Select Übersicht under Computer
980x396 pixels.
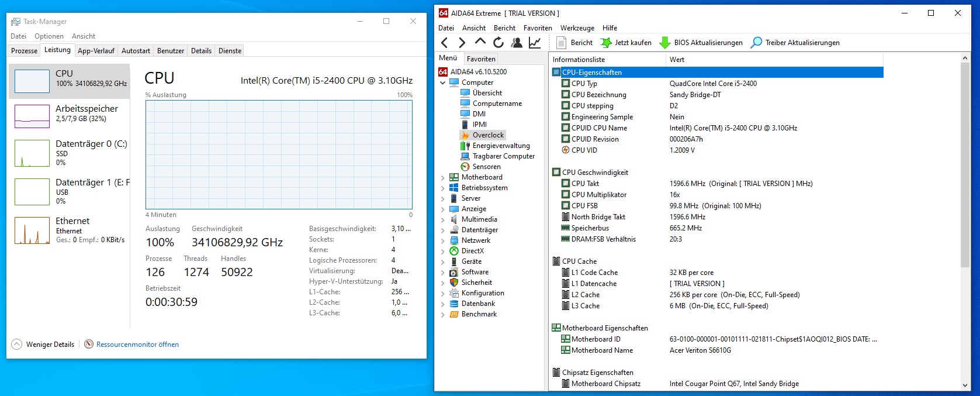click(482, 93)
